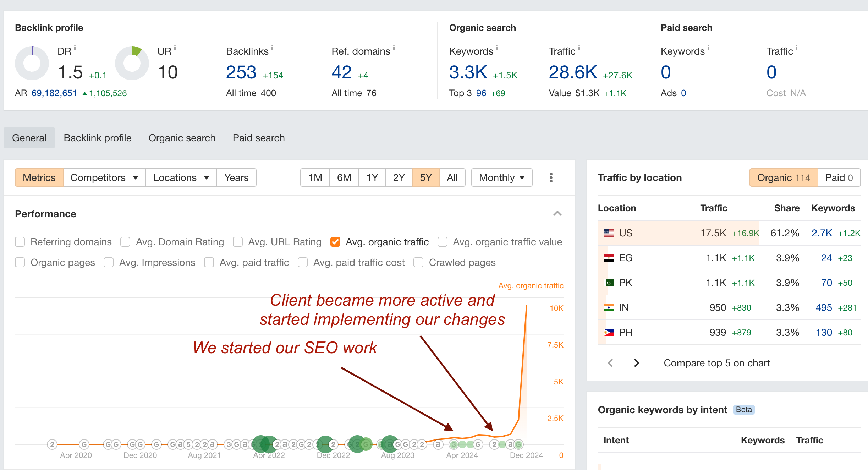Click the India flag icon
Viewport: 868px width, 470px height.
(609, 308)
